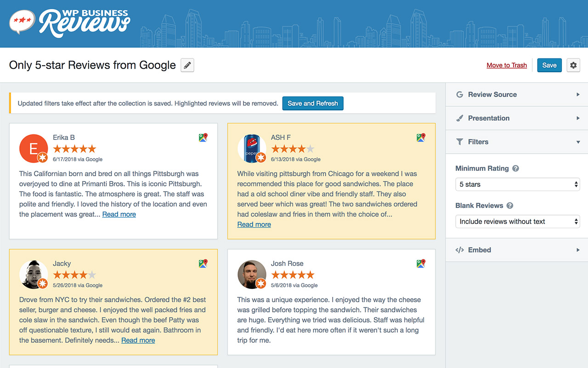Click the Google Maps icon on Josh Rose's review
Viewport: 588px width, 368px height.
click(421, 264)
